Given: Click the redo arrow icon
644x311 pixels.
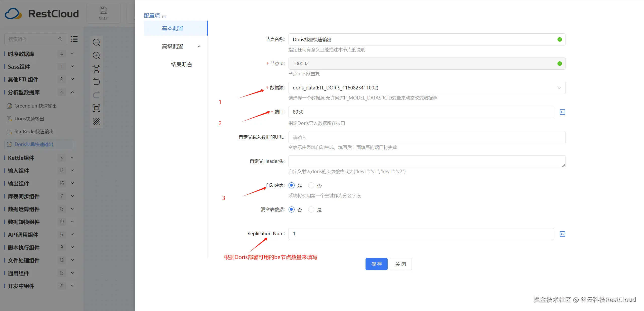Looking at the screenshot, I should [x=96, y=95].
